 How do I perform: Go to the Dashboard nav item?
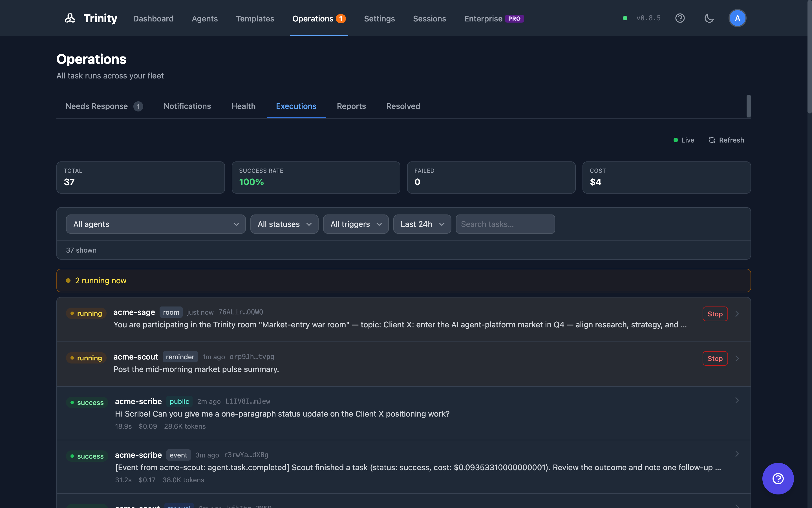153,18
